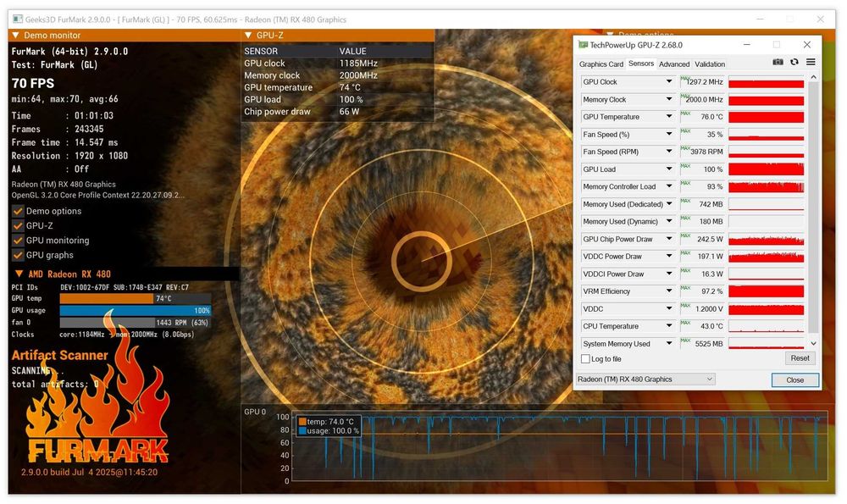Open the GPU Temperature sensor dropdown
Image resolution: width=847 pixels, height=504 pixels.
[669, 117]
